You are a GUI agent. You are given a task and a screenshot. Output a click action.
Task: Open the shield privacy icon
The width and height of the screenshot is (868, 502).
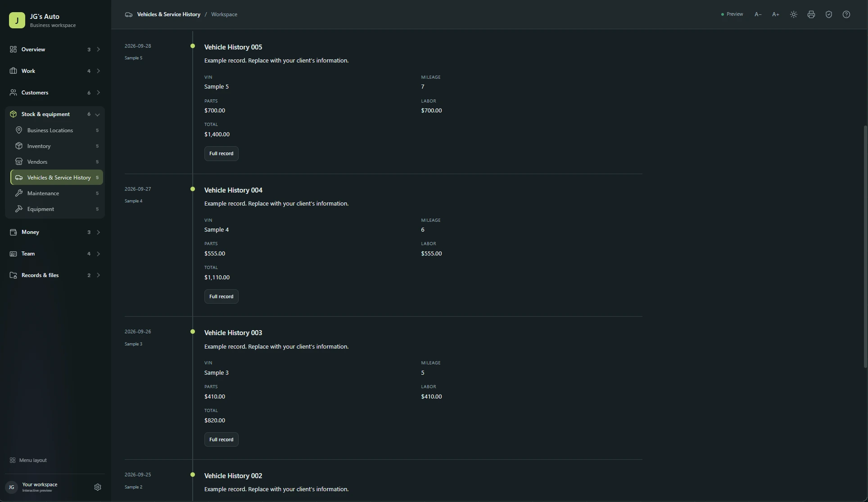(828, 14)
